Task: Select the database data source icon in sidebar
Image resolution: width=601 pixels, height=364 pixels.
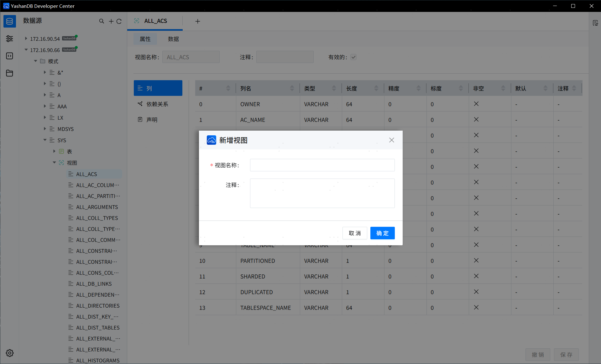Action: click(x=9, y=21)
